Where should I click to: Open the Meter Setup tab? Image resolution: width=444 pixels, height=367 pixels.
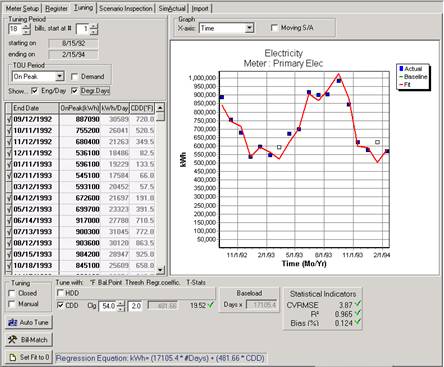[22, 8]
